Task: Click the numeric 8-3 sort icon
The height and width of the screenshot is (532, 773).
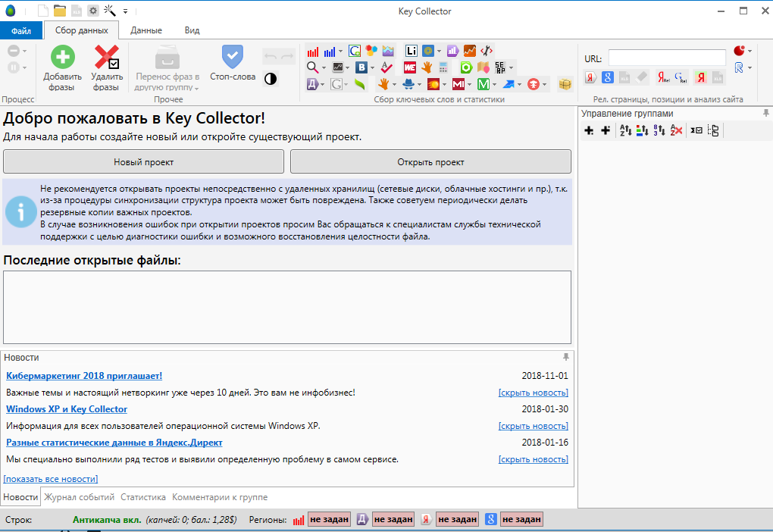Action: pos(659,130)
